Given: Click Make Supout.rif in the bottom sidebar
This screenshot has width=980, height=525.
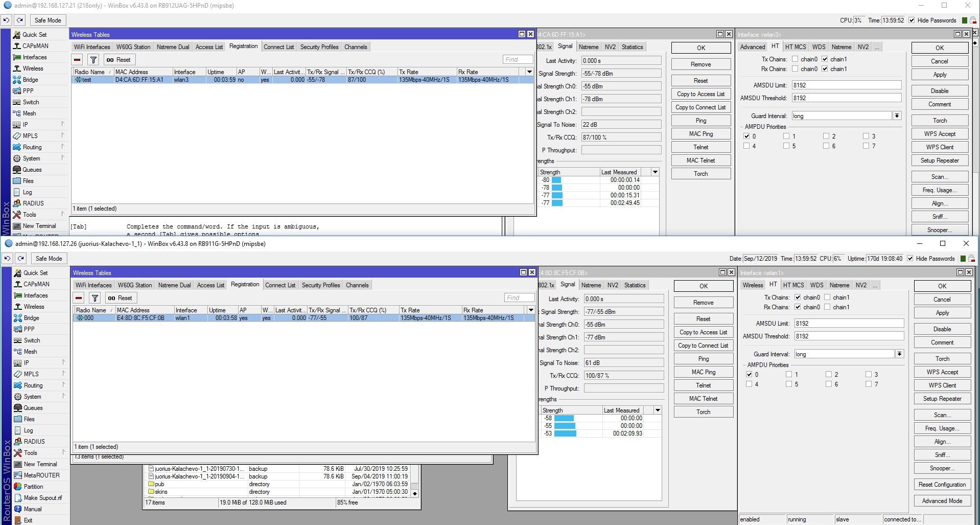Looking at the screenshot, I should point(43,498).
